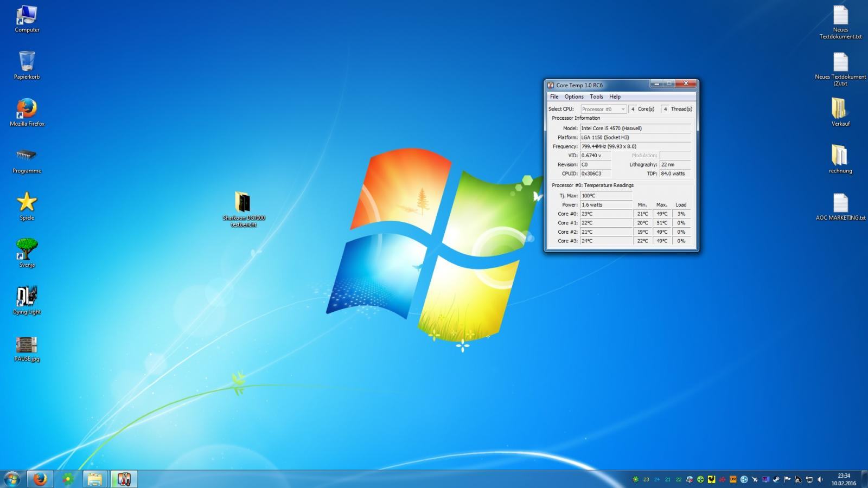Select the Spiele star icon

click(x=27, y=207)
